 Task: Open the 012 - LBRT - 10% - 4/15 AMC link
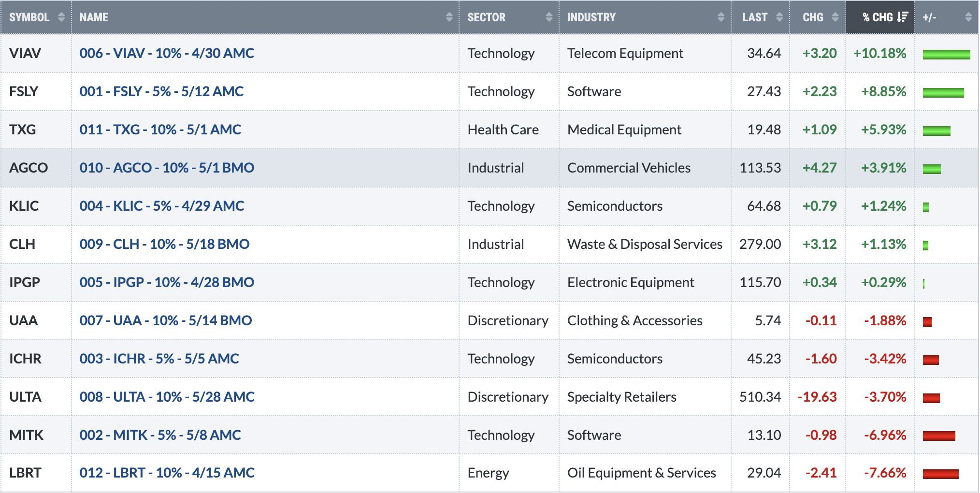(x=167, y=473)
